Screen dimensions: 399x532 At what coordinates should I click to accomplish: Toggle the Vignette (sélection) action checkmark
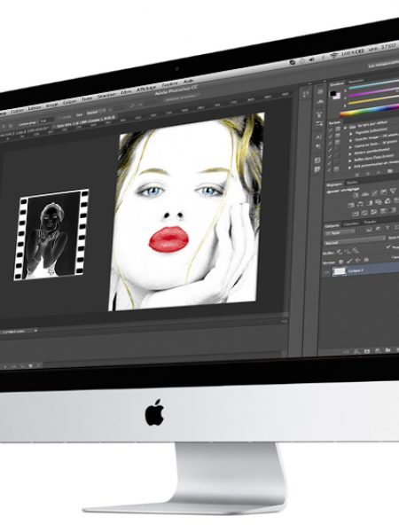(x=331, y=137)
